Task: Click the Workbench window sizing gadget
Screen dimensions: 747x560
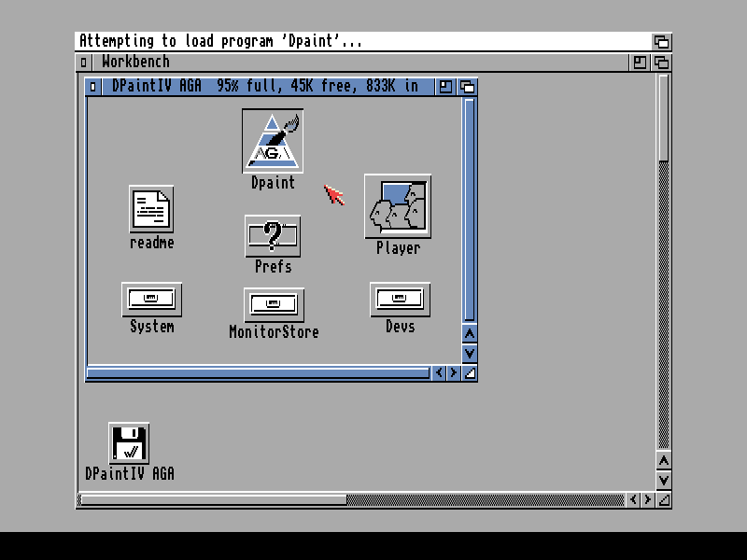Action: tap(664, 499)
